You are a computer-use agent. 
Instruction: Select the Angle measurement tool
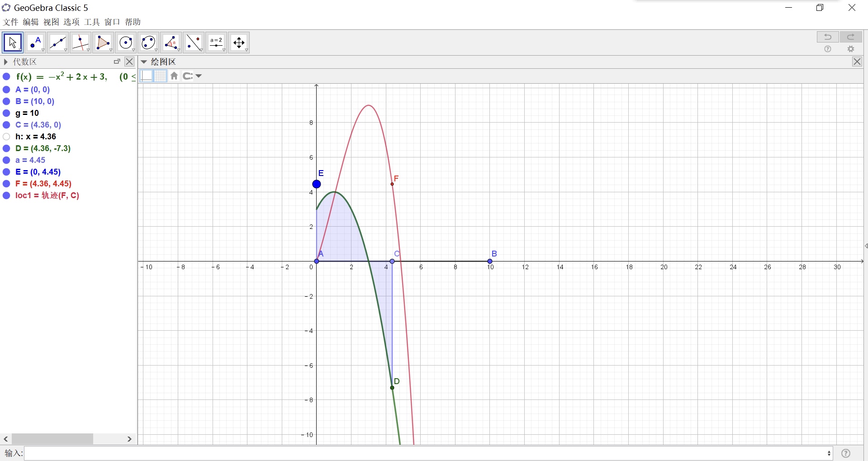click(x=171, y=43)
